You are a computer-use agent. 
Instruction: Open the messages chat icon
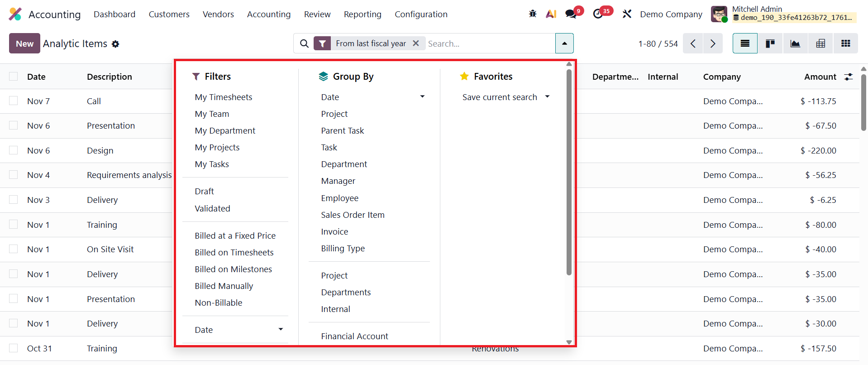point(571,14)
